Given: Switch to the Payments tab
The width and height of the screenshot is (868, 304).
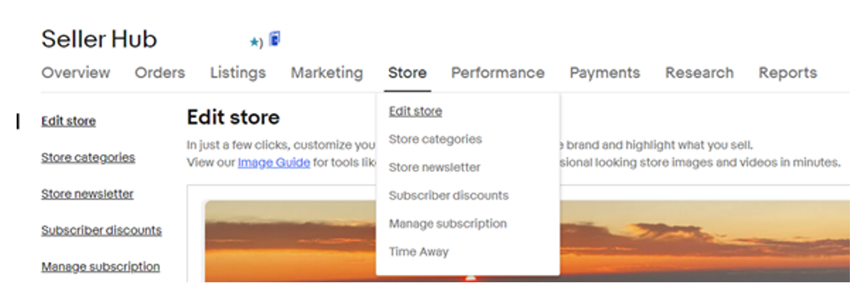Looking at the screenshot, I should pos(605,73).
